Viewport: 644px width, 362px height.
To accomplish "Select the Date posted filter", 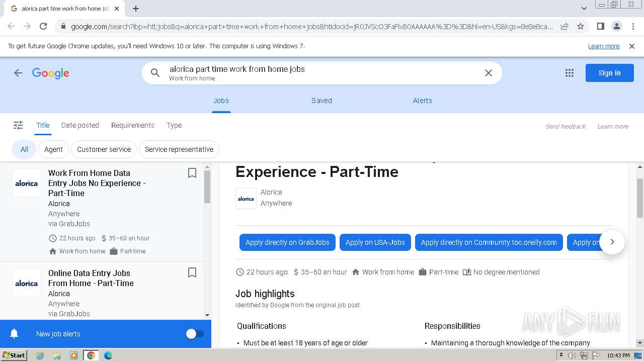I will click(x=80, y=125).
